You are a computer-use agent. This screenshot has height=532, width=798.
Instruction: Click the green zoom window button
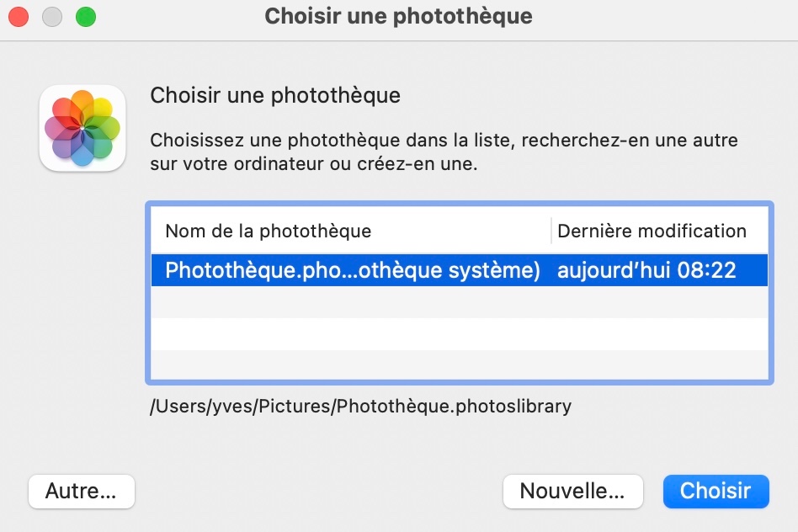pos(85,16)
